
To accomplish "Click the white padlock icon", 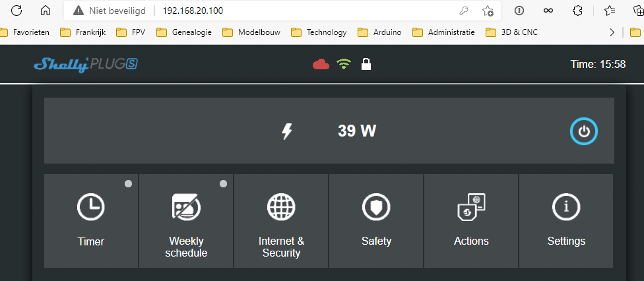I will click(x=366, y=64).
